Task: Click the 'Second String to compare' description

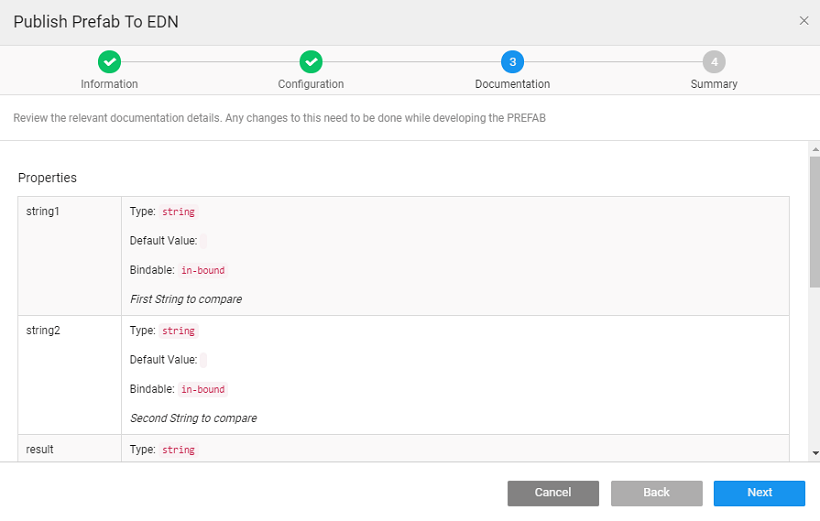Action: 193,418
